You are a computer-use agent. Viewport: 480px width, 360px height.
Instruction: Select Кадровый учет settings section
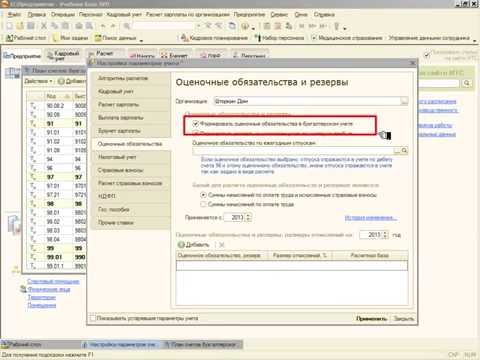coord(130,91)
